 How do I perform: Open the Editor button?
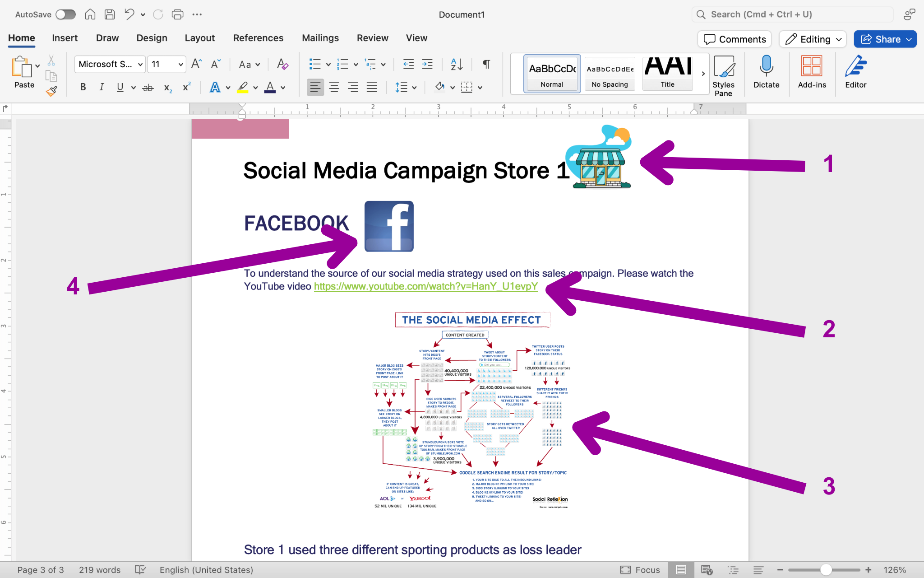855,72
